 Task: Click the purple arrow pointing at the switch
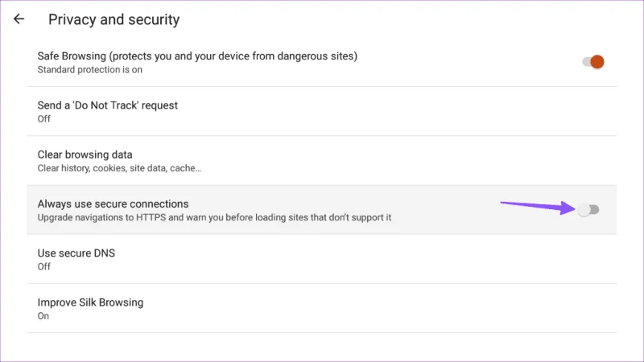click(537, 207)
